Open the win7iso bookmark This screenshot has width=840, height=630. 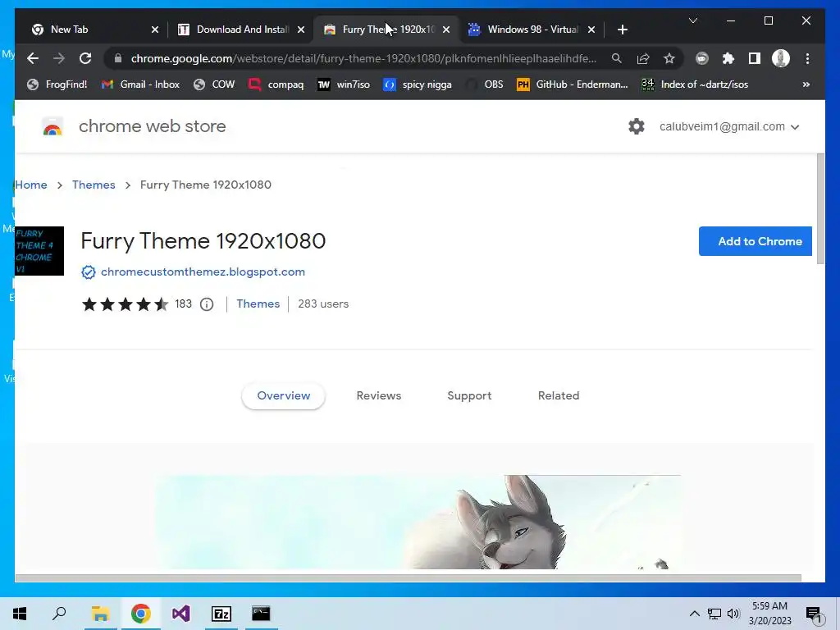344,84
